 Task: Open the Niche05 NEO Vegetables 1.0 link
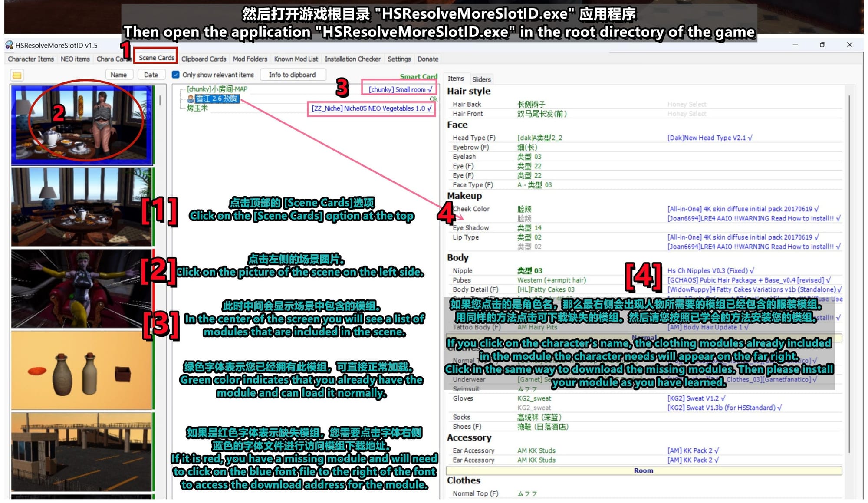(372, 108)
